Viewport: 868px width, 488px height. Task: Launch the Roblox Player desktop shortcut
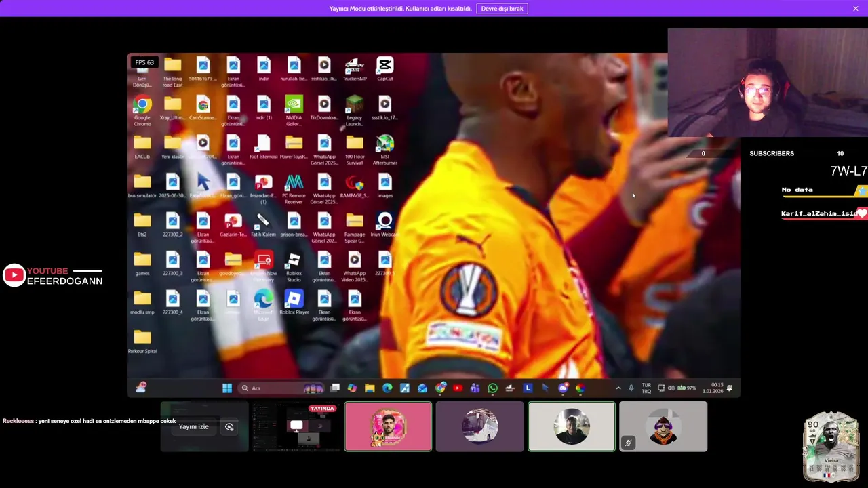pyautogui.click(x=294, y=302)
